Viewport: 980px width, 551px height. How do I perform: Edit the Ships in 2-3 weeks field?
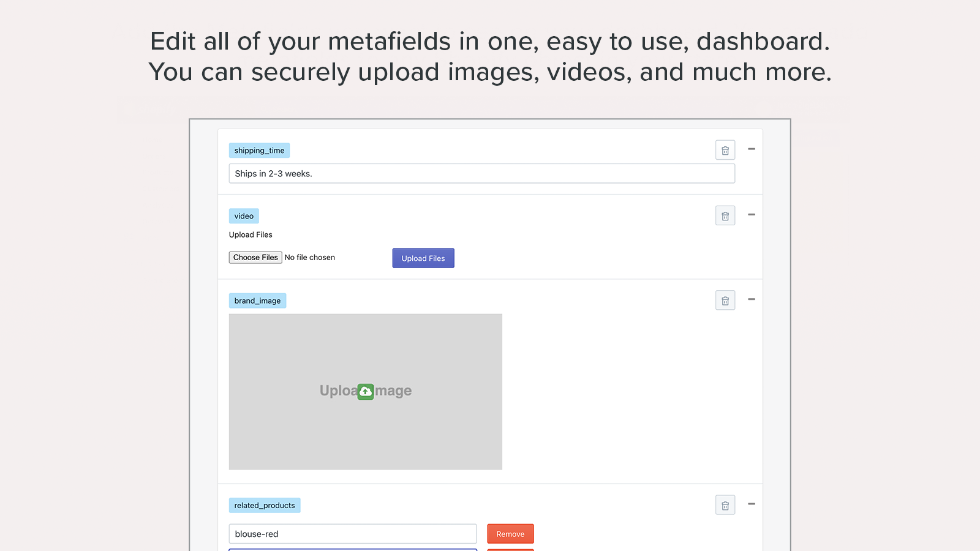[x=481, y=173]
